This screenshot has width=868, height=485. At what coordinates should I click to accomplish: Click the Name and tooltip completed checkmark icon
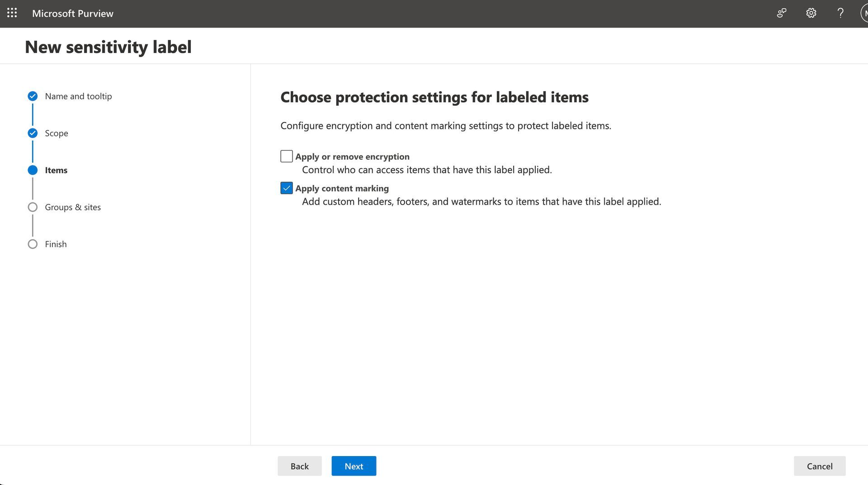pyautogui.click(x=33, y=96)
